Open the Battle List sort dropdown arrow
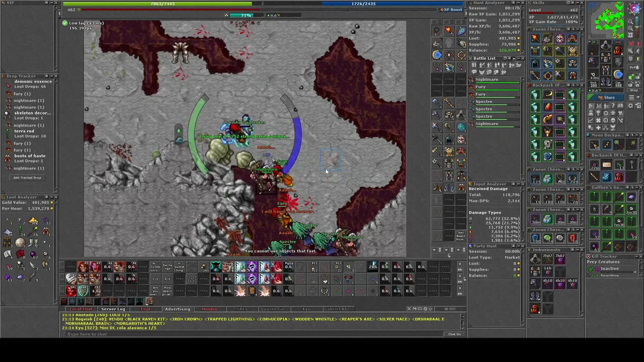 tap(514, 58)
